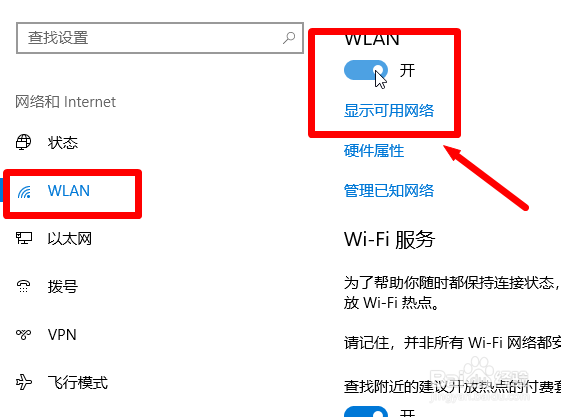Switch to 飞行模式 settings
561x417 pixels.
click(x=78, y=382)
